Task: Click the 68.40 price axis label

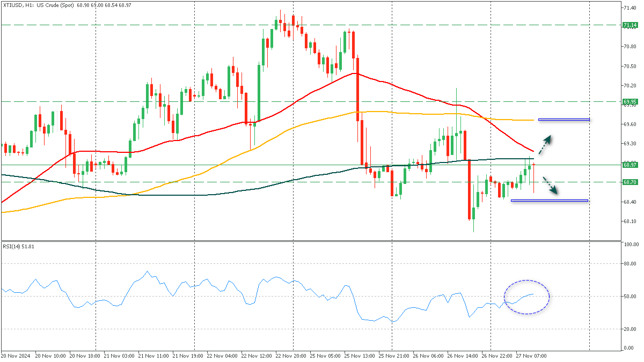Action: click(630, 202)
